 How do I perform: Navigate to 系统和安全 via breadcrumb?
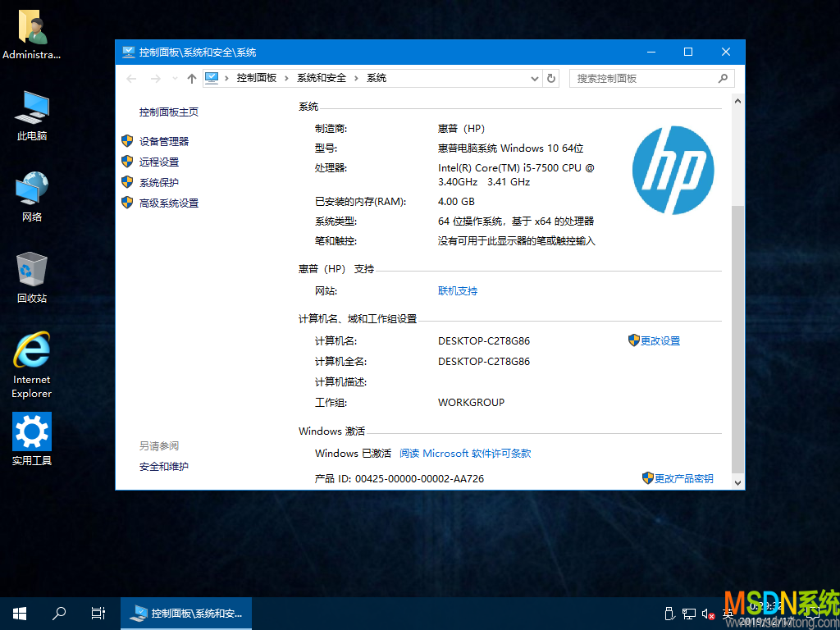pos(321,78)
